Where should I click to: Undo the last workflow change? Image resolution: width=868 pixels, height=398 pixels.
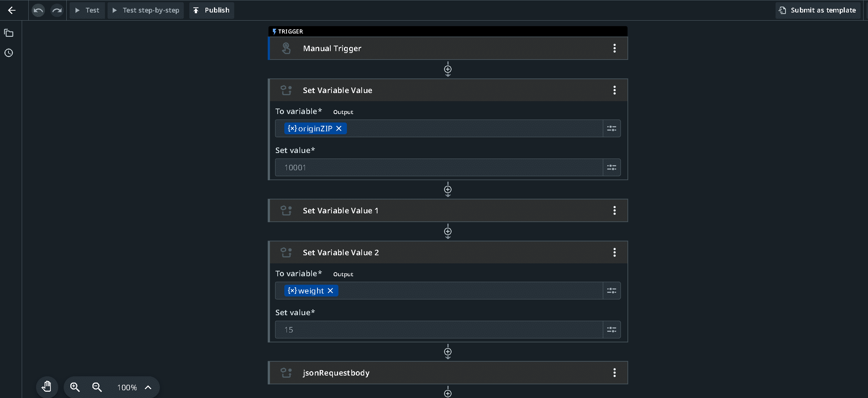[x=38, y=10]
